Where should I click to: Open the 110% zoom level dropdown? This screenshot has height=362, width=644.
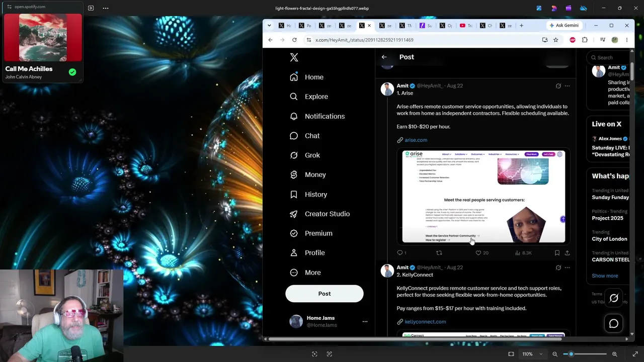click(532, 354)
